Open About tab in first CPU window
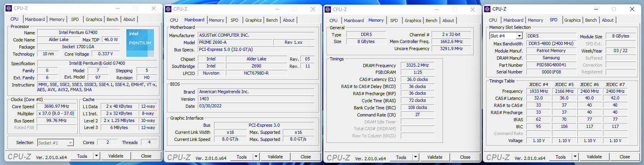Image resolution: width=644 pixels, height=165 pixels. pos(129,19)
